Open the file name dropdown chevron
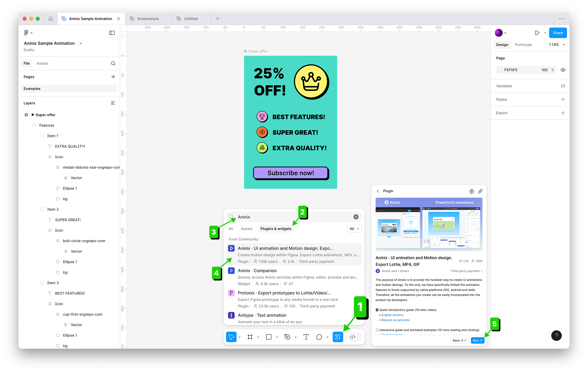588x373 pixels. click(80, 43)
